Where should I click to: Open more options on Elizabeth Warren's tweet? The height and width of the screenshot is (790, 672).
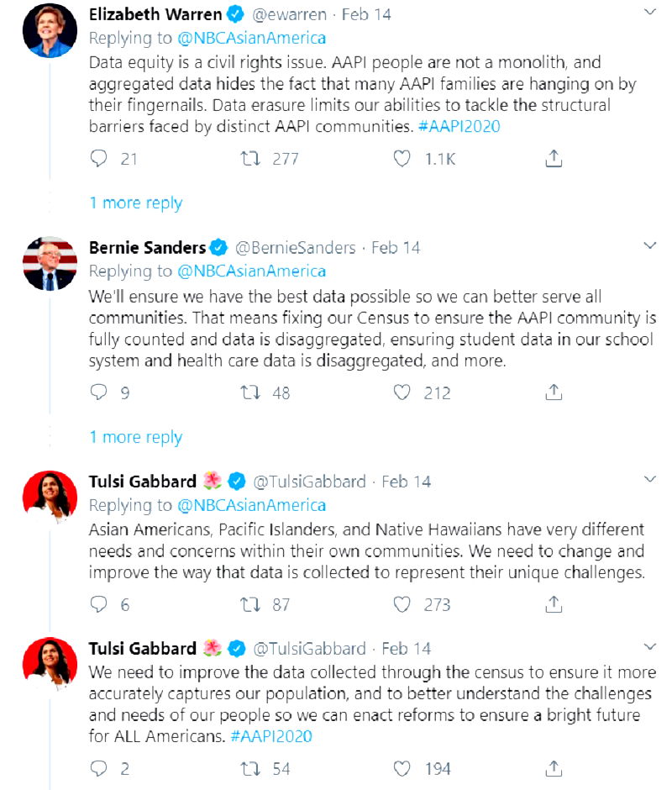(649, 13)
